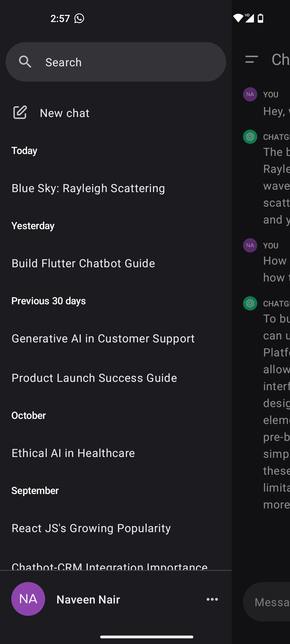Open React JS's Growing Popularity conversation
290x644 pixels.
pyautogui.click(x=91, y=528)
